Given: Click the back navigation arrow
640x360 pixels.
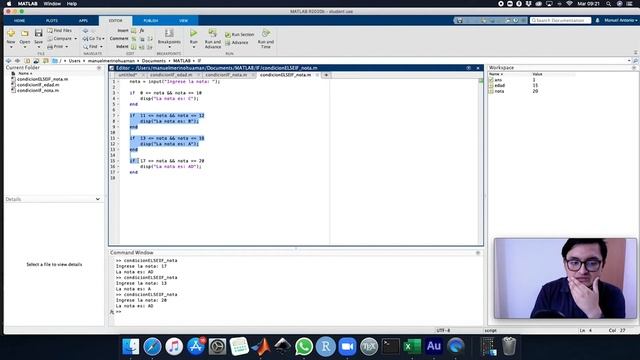Looking at the screenshot, I should [x=9, y=61].
